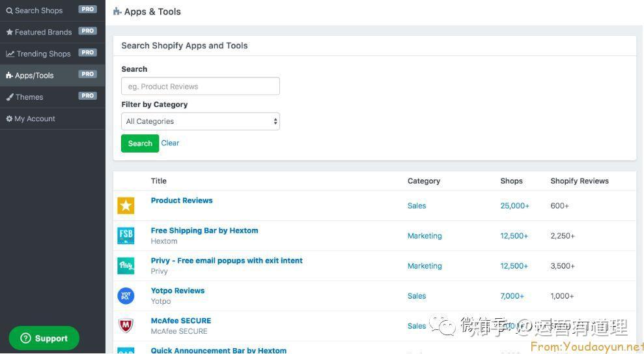
Task: Click the PRO badge on Featured Brands
Action: coord(87,31)
